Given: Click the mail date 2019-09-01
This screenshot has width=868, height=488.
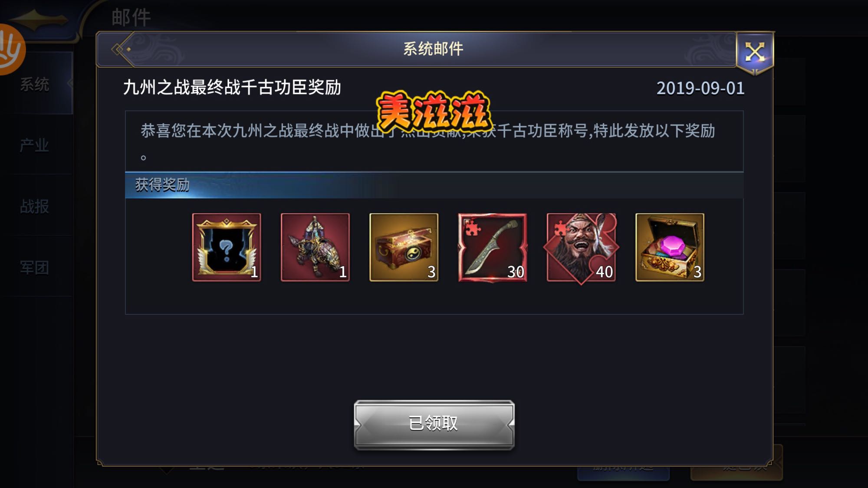Looking at the screenshot, I should 700,88.
